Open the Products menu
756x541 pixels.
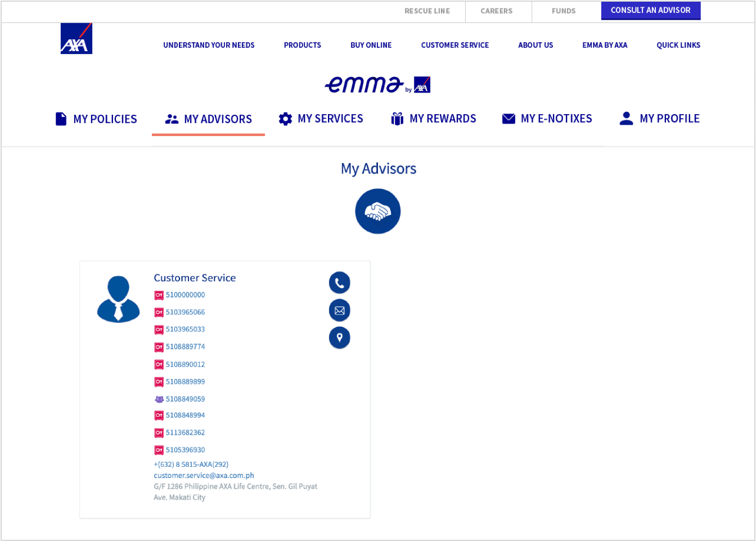coord(303,45)
